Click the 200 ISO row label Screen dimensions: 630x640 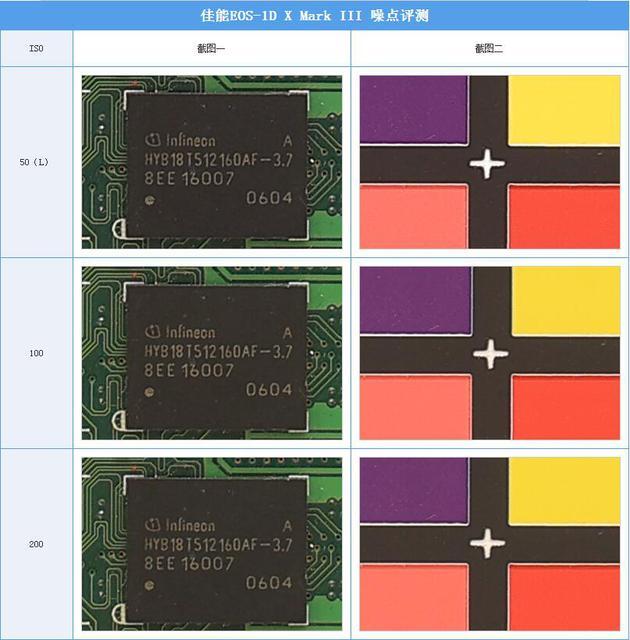[x=36, y=544]
